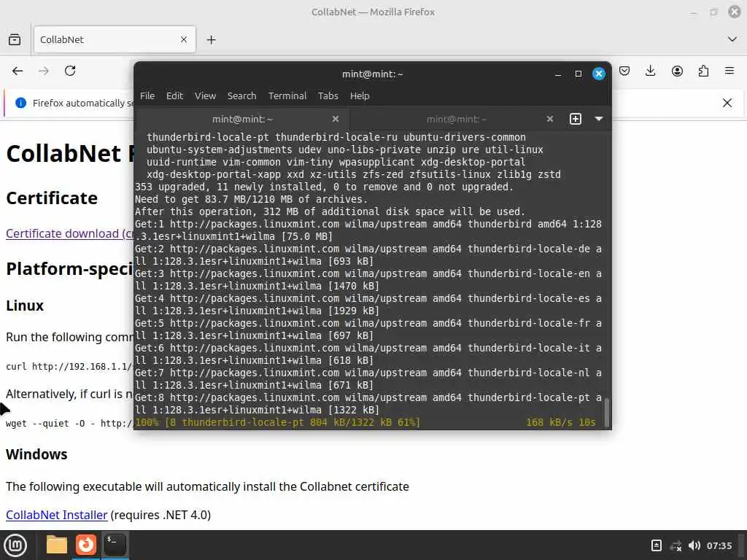Open the terminal Help menu
747x560 pixels.
360,96
